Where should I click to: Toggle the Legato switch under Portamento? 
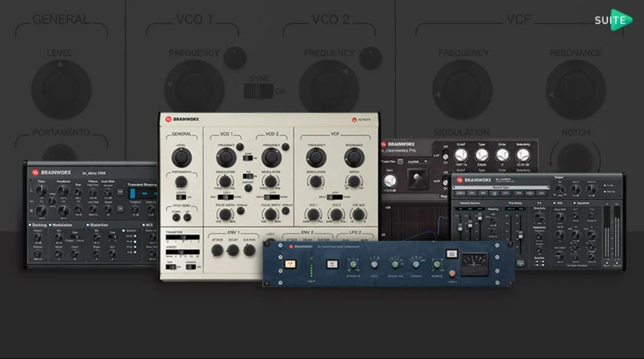click(181, 197)
